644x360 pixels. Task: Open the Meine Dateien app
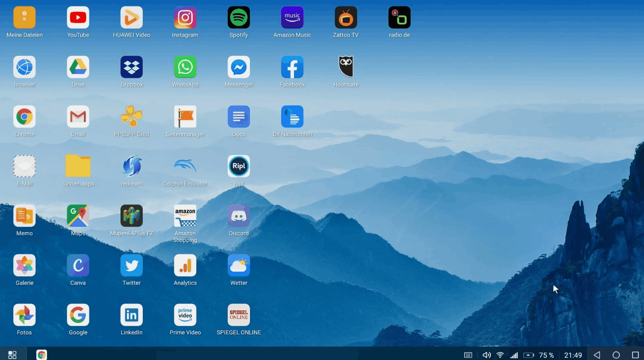pyautogui.click(x=24, y=18)
